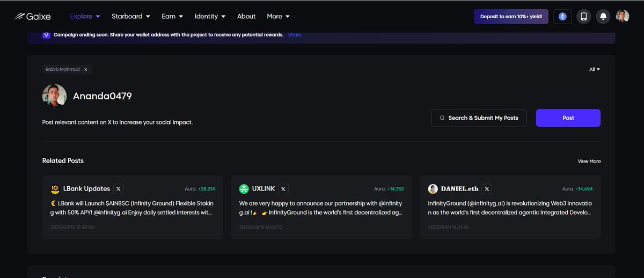Viewport: 644px width, 278px height.
Task: Click View More for related posts
Action: point(589,161)
